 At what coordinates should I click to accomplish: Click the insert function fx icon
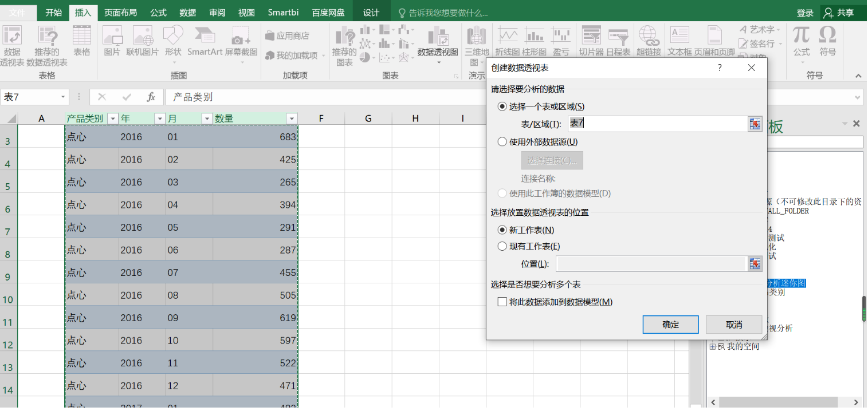(x=151, y=97)
